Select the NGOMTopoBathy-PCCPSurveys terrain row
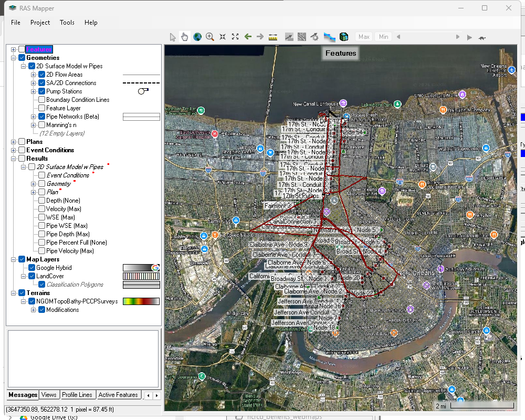Image resolution: width=525 pixels, height=420 pixels. pyautogui.click(x=77, y=301)
